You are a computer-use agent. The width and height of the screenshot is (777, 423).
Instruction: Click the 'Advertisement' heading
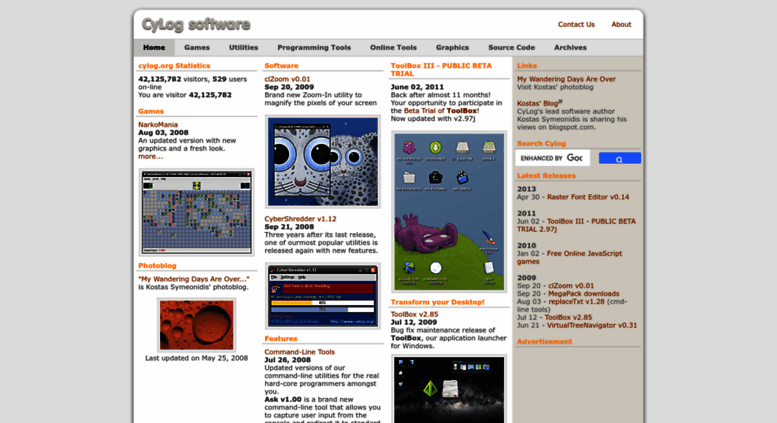[x=545, y=342]
